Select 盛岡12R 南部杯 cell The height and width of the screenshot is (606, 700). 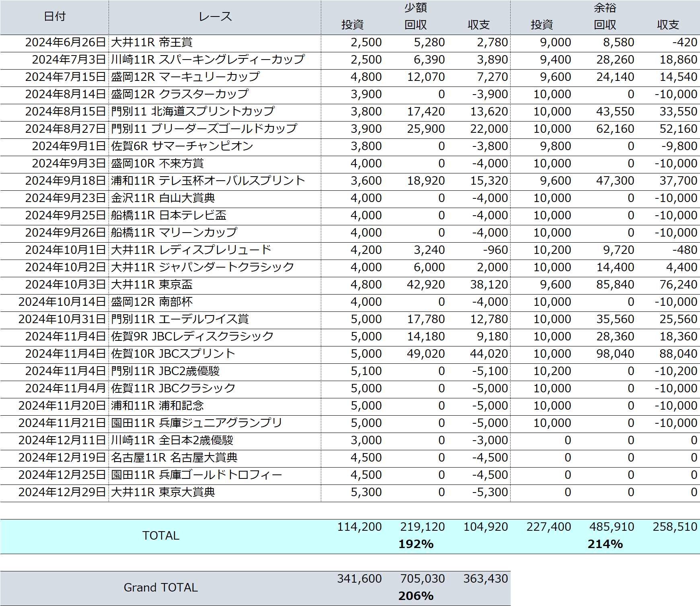[x=152, y=302]
